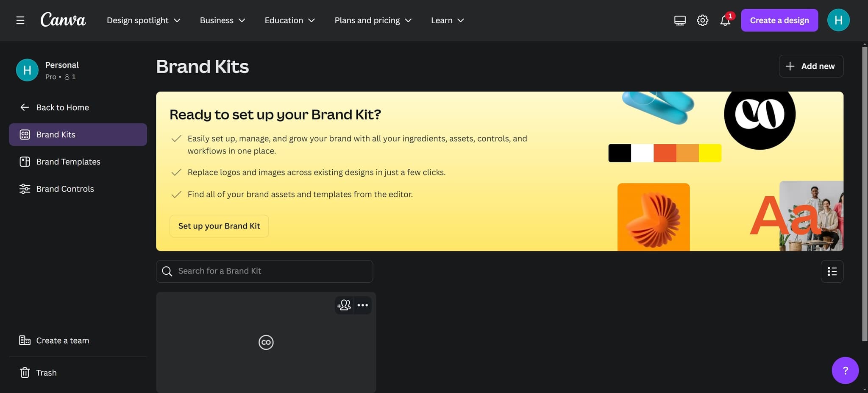
Task: Expand the Plans and pricing menu
Action: coord(373,20)
